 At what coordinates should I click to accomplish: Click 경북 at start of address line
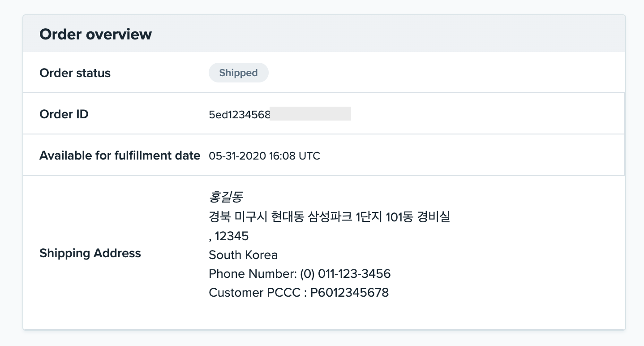tap(219, 217)
